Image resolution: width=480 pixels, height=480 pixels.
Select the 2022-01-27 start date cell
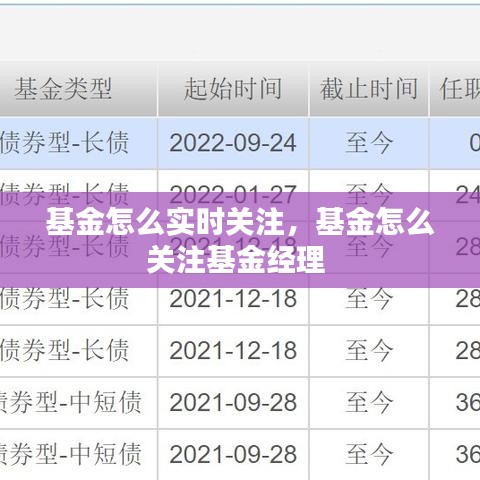pos(233,194)
